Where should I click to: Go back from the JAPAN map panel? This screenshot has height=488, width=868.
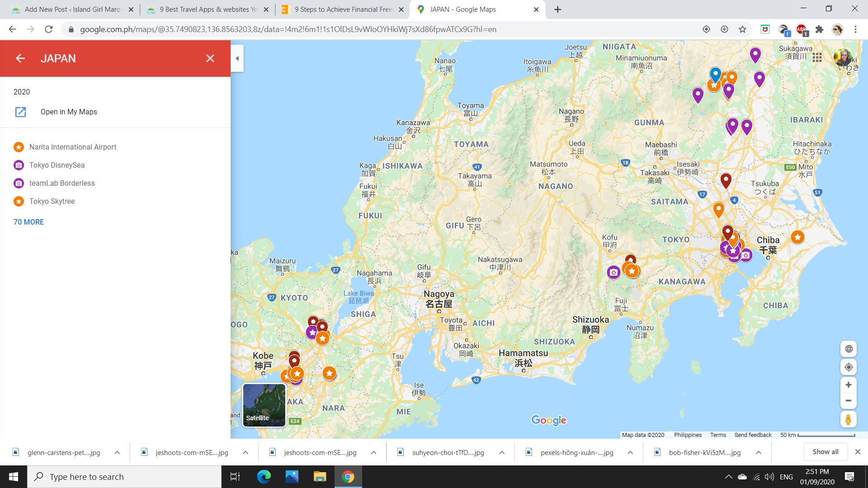tap(20, 58)
